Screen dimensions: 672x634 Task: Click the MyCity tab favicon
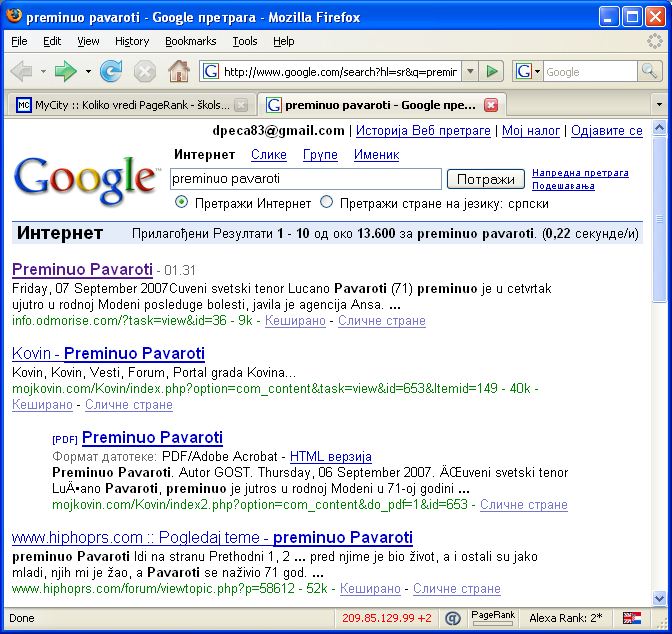click(24, 105)
